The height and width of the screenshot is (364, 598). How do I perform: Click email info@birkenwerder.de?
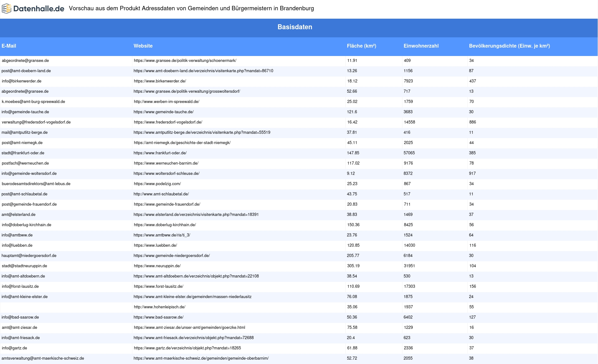21,81
